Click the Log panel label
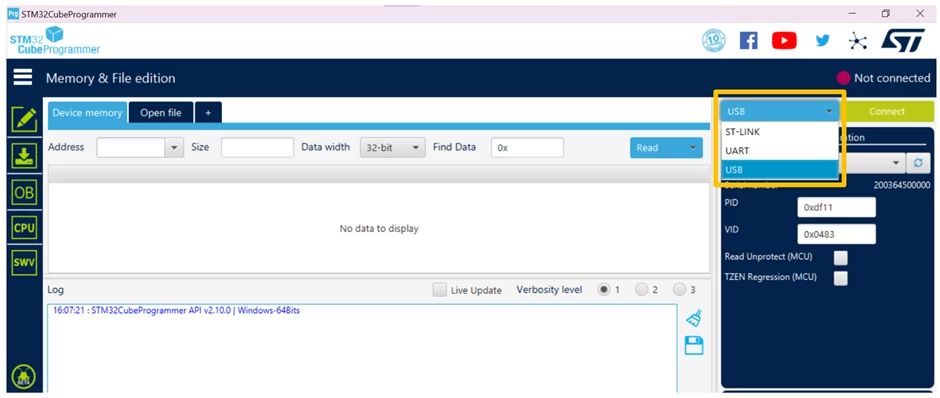 click(x=56, y=290)
